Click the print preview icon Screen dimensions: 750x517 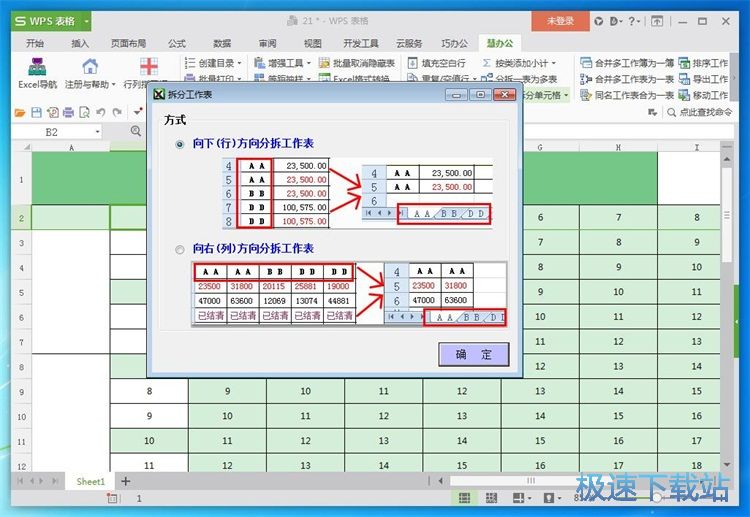[x=84, y=112]
